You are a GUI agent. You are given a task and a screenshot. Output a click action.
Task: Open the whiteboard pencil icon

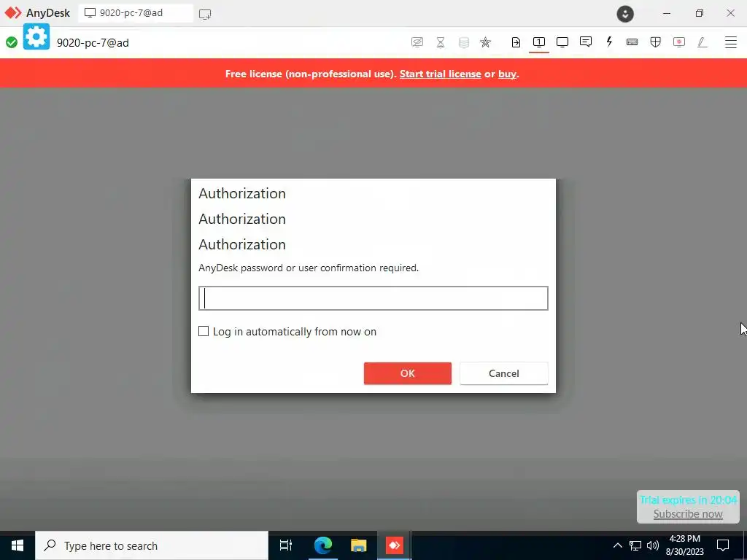point(703,42)
